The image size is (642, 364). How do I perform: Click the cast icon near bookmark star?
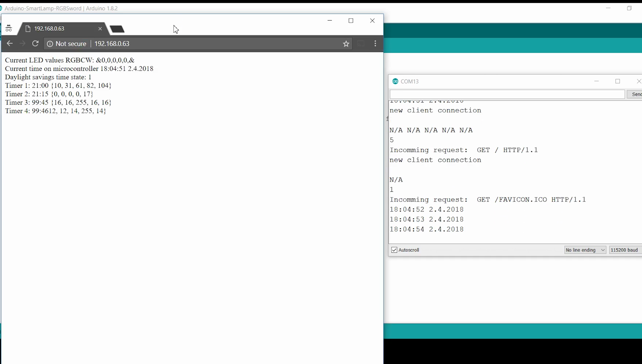pos(361,44)
